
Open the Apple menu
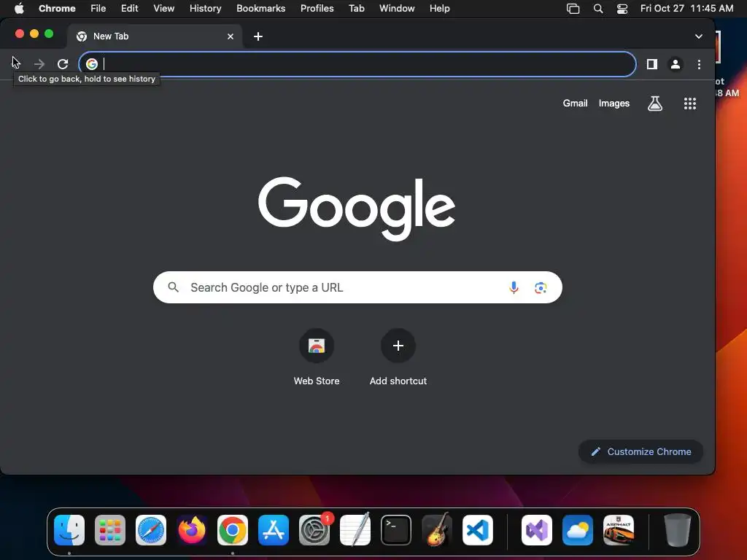19,8
